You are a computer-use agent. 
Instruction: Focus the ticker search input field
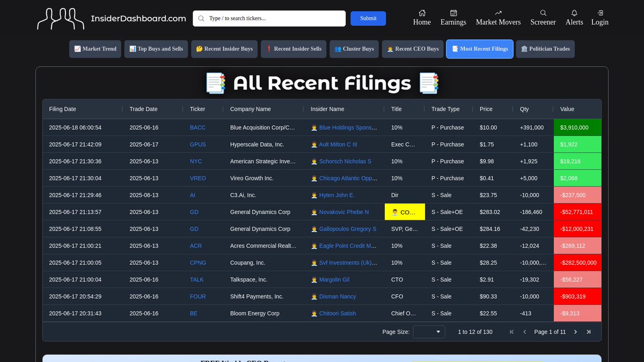point(269,18)
